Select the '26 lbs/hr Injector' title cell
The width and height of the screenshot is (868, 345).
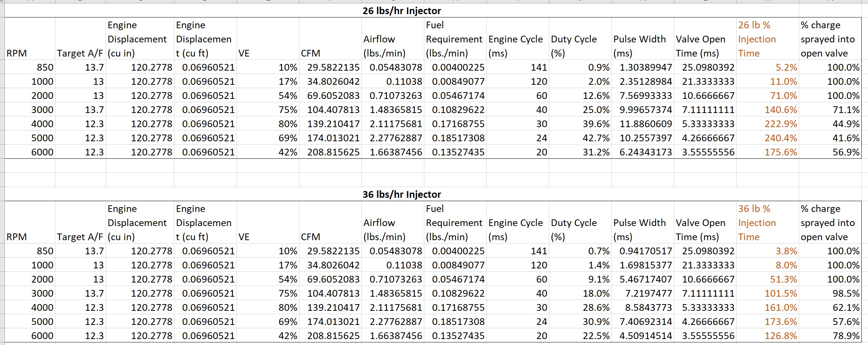[x=402, y=11]
